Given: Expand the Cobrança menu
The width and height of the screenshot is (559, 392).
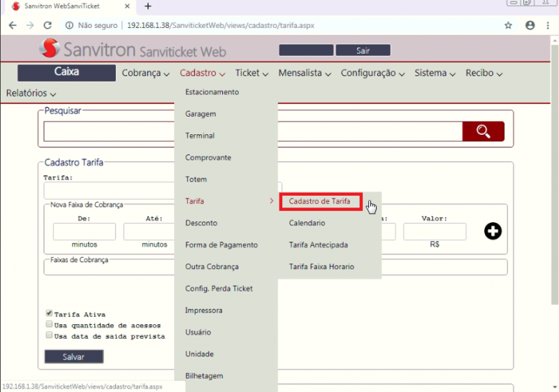Looking at the screenshot, I should click(x=145, y=73).
